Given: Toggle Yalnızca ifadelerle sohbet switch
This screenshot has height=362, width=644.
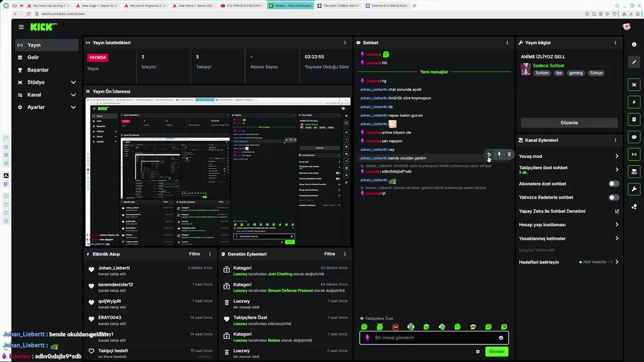Looking at the screenshot, I should click(614, 198).
